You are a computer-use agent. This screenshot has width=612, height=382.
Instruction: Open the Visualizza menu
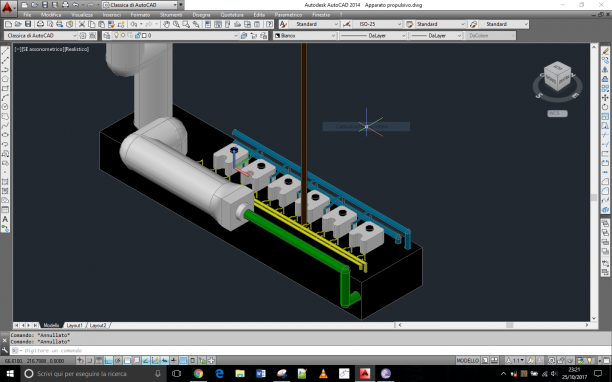(82, 15)
